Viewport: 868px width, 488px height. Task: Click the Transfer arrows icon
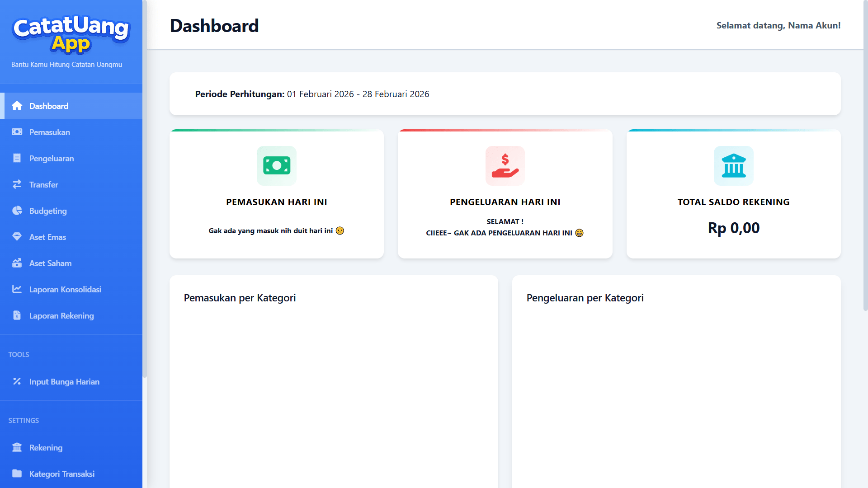(x=17, y=184)
